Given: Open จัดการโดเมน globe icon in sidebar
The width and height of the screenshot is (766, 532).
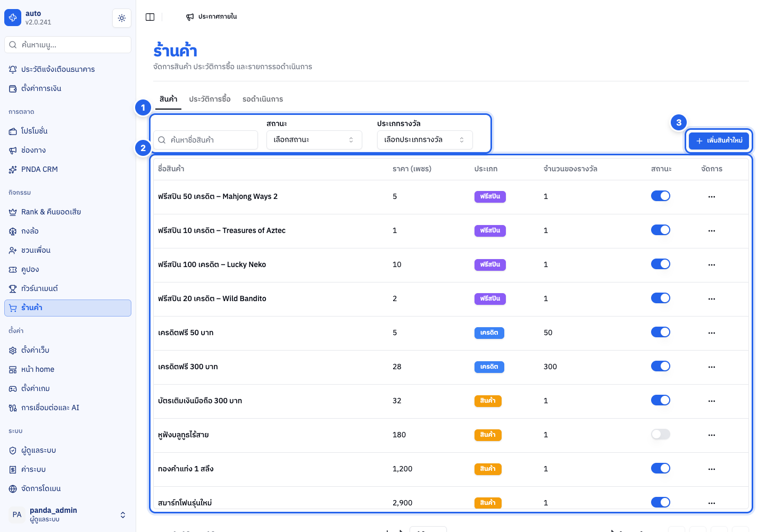Looking at the screenshot, I should click(x=13, y=488).
